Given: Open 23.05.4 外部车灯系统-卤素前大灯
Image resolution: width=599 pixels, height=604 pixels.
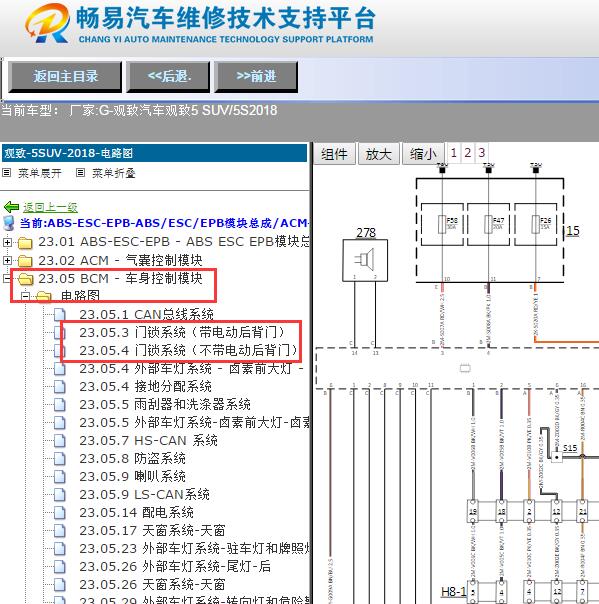Looking at the screenshot, I should 191,368.
